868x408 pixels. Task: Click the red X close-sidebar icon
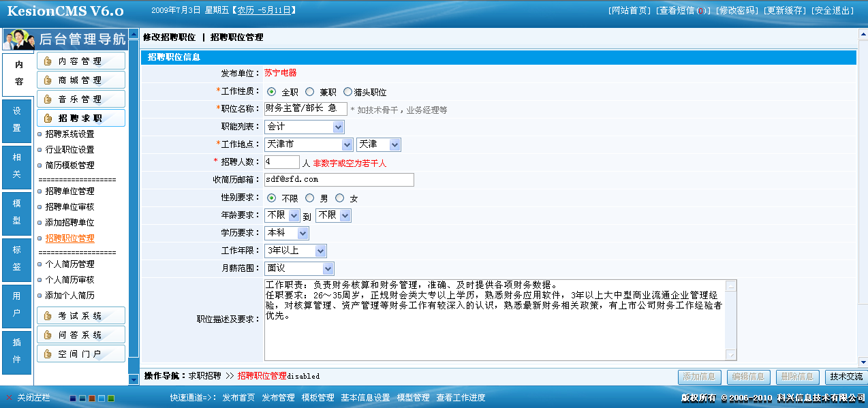[x=9, y=398]
